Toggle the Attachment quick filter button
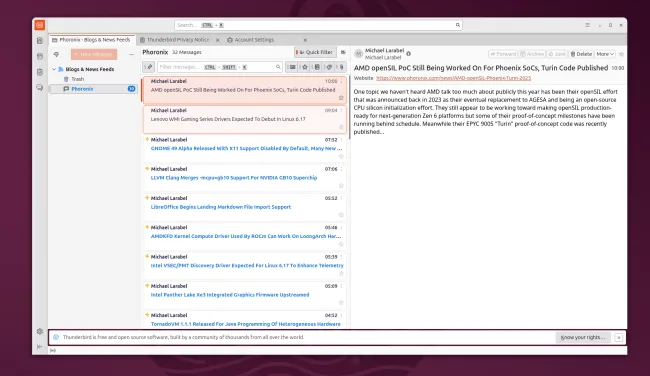This screenshot has width=650, height=376. pos(342,67)
